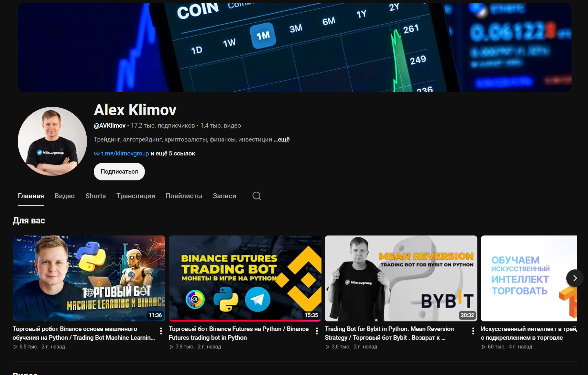Click the 1,4 тыс. видео count

(x=221, y=126)
